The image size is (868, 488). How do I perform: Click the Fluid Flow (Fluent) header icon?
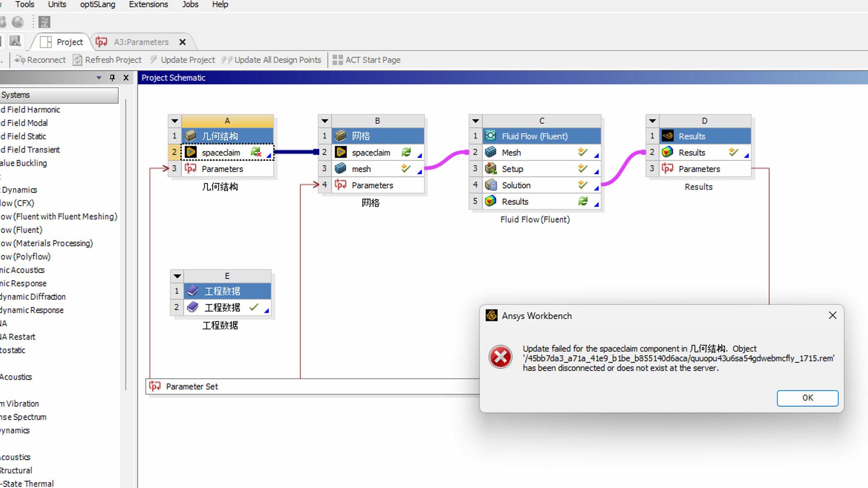pos(490,136)
